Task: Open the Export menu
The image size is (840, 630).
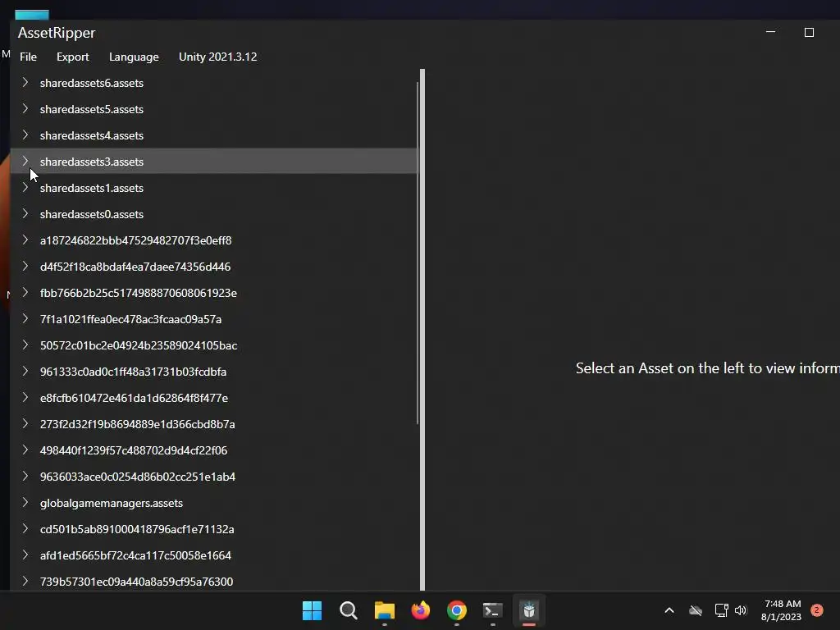Action: [x=73, y=57]
